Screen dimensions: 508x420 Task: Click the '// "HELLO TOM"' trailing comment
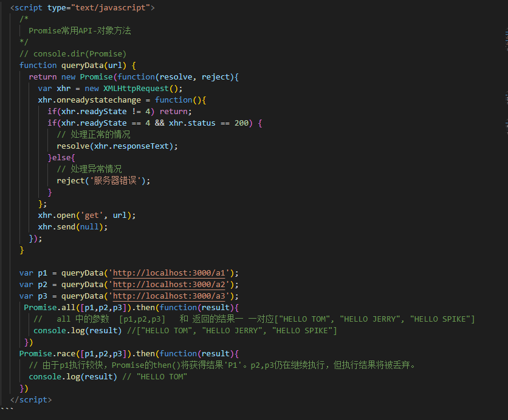click(154, 377)
